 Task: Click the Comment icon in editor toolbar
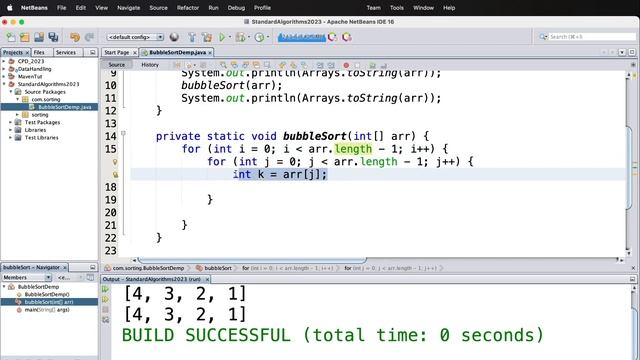pyautogui.click(x=372, y=65)
